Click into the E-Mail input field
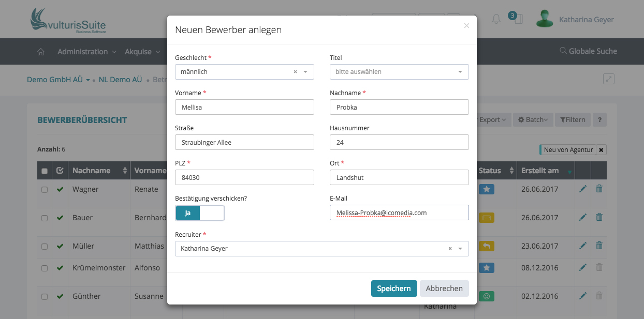Screen dimensions: 644x319 pyautogui.click(x=399, y=212)
